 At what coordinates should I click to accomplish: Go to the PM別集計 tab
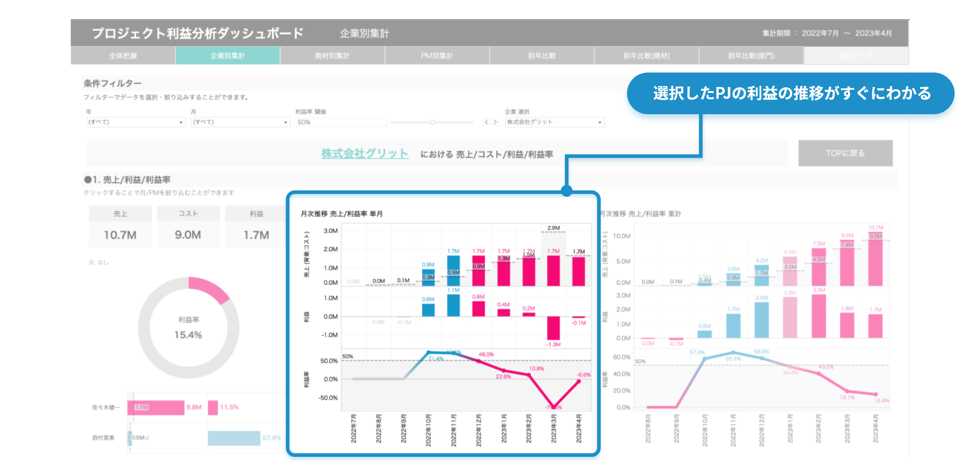tap(437, 56)
